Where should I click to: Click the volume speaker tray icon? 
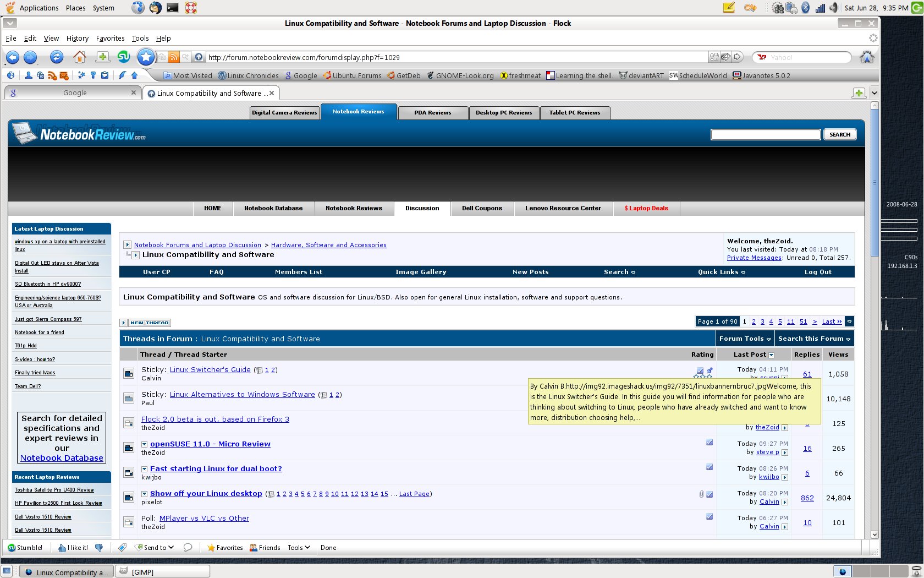click(834, 8)
